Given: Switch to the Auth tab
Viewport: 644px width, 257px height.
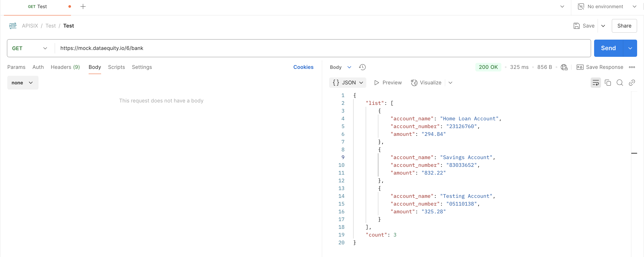Looking at the screenshot, I should [38, 67].
